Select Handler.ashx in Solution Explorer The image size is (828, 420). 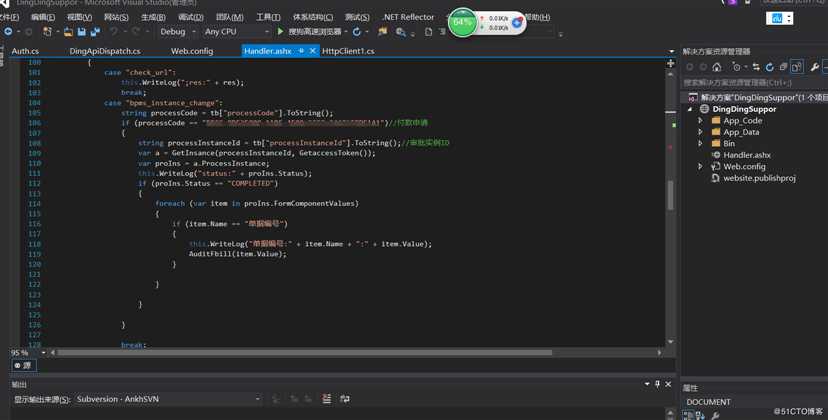(x=746, y=155)
